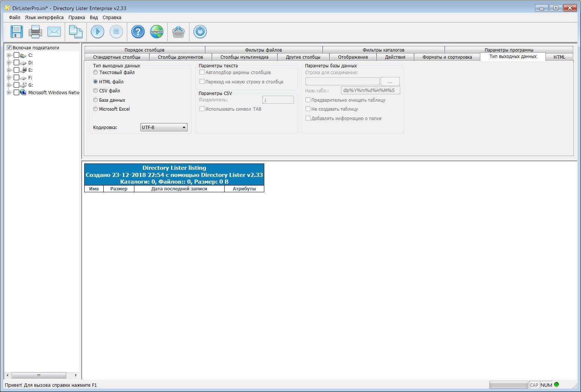This screenshot has height=392, width=581.
Task: Expand the F: drive node
Action: click(x=9, y=78)
